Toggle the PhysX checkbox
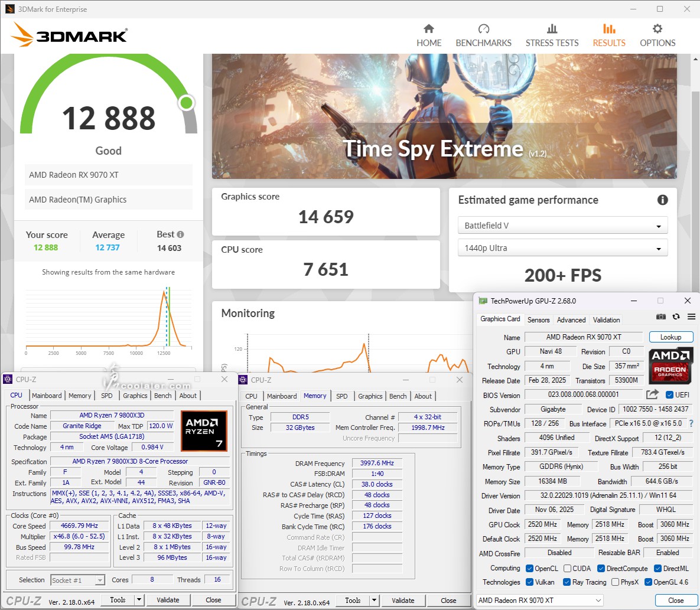 (615, 582)
